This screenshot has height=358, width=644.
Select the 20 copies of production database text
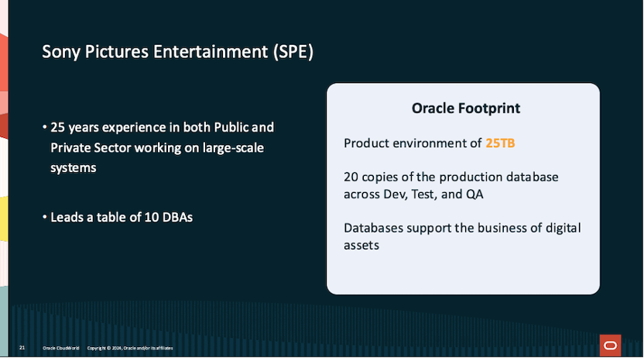coord(450,177)
